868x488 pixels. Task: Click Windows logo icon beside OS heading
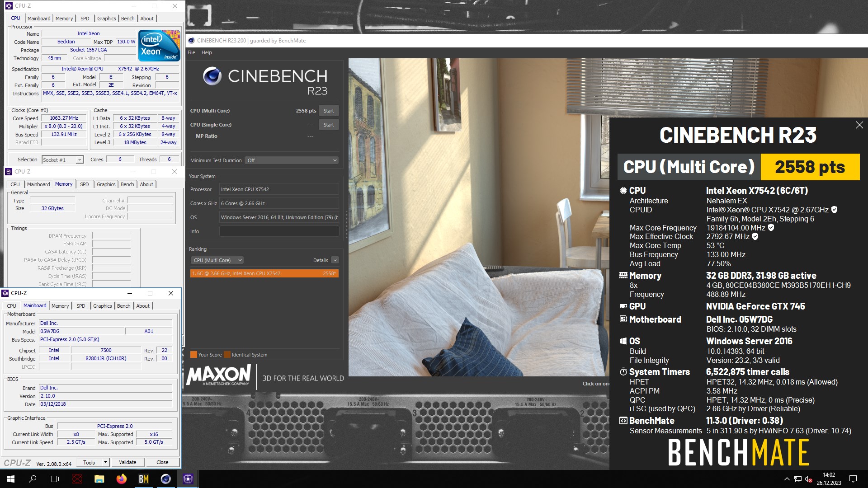pos(623,341)
